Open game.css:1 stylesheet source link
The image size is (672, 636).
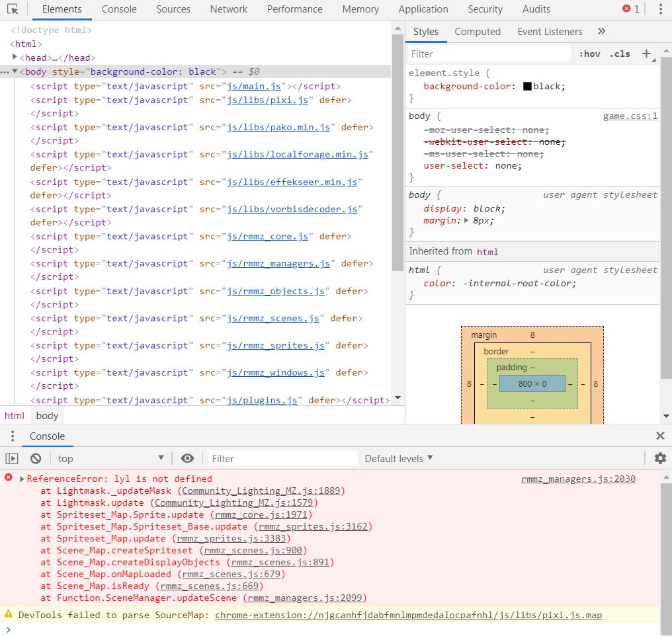630,116
